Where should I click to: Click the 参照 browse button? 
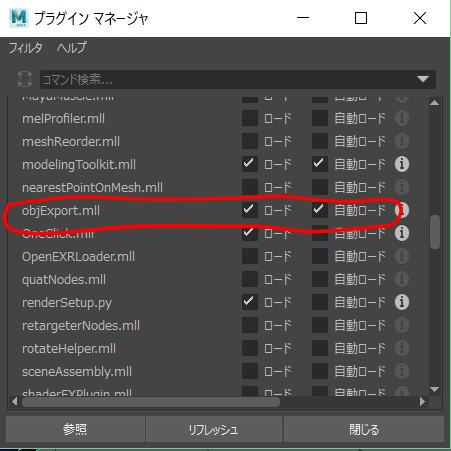tap(75, 429)
